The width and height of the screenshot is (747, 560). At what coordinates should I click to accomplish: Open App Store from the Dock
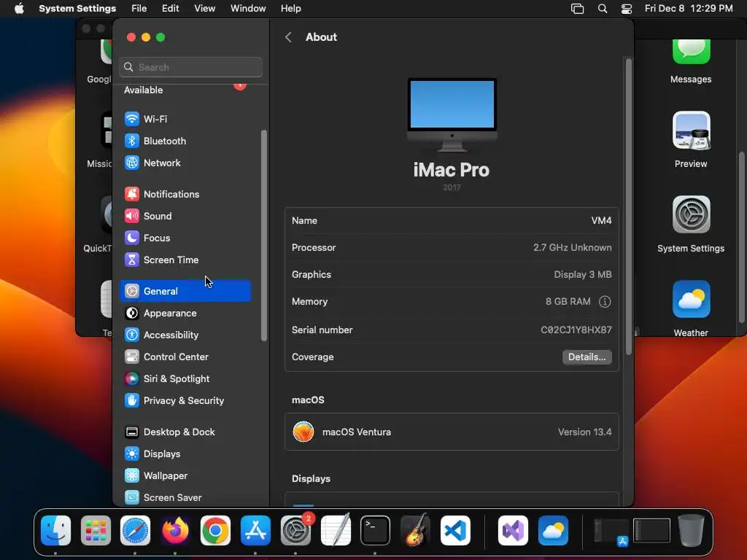pos(255,530)
